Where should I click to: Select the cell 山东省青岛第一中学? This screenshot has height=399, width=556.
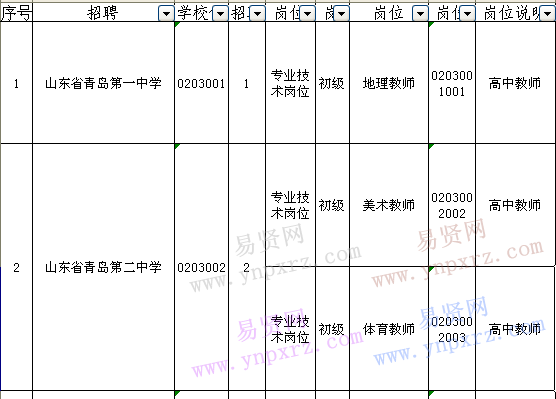(x=103, y=83)
